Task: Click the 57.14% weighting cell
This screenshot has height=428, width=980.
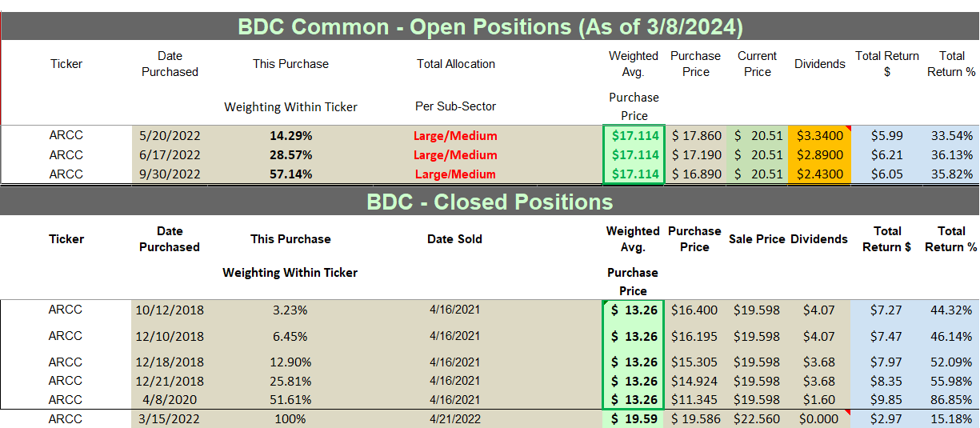Action: [x=290, y=174]
